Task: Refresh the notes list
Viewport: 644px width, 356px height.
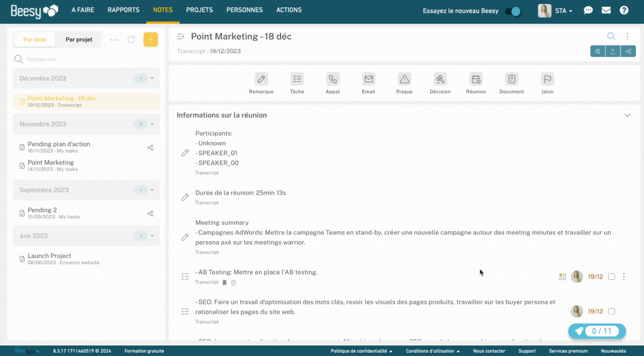Action: pos(131,40)
